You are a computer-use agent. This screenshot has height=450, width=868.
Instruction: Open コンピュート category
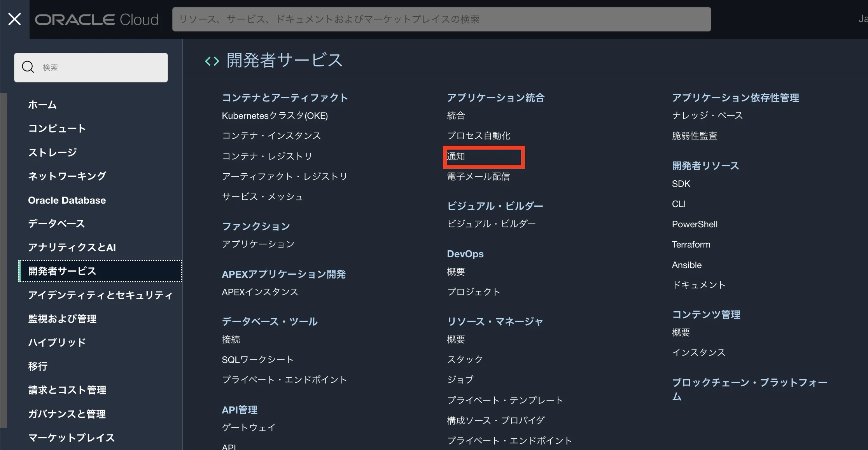click(x=57, y=128)
